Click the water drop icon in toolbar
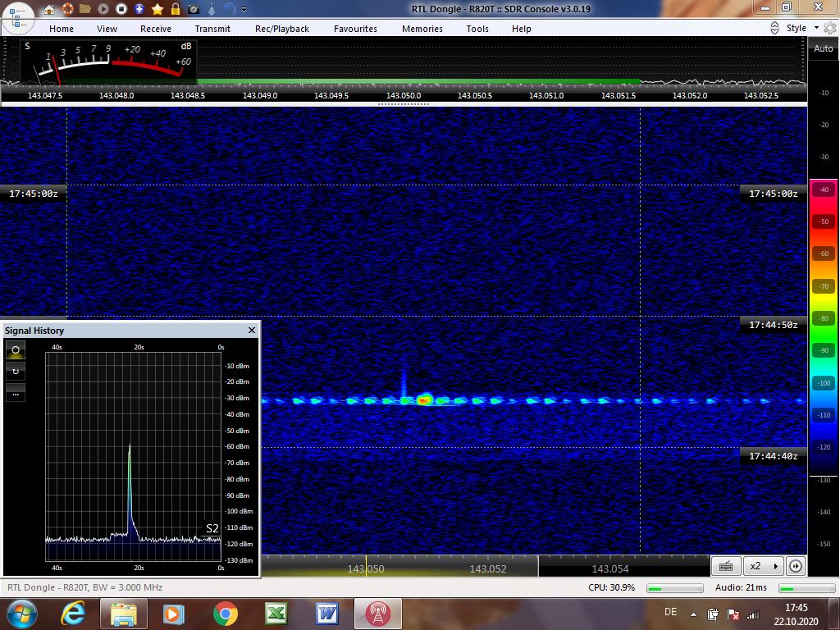The width and height of the screenshot is (840, 630). (x=212, y=9)
